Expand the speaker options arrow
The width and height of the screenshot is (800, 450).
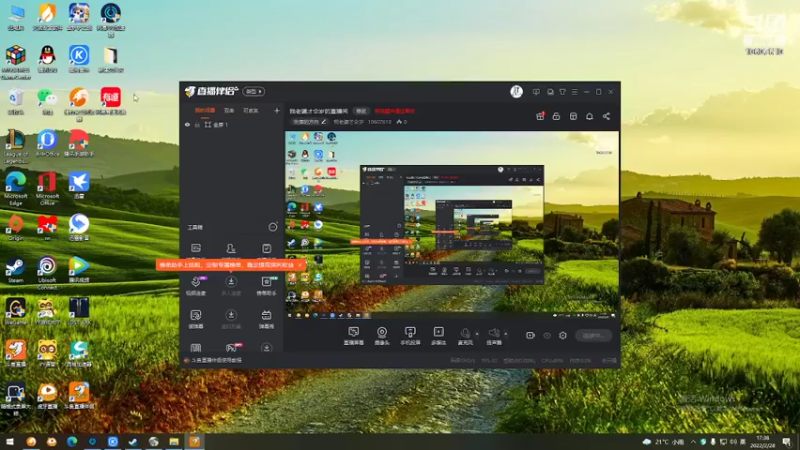click(x=506, y=334)
